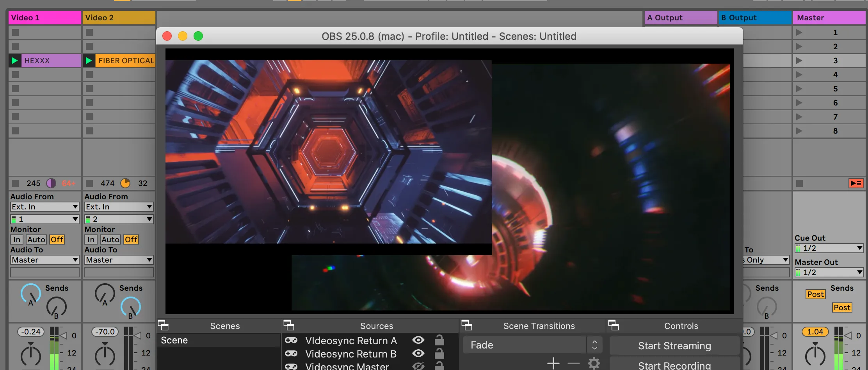This screenshot has height=370, width=868.
Task: Set Monitor to In on Video 1 track
Action: click(x=16, y=240)
